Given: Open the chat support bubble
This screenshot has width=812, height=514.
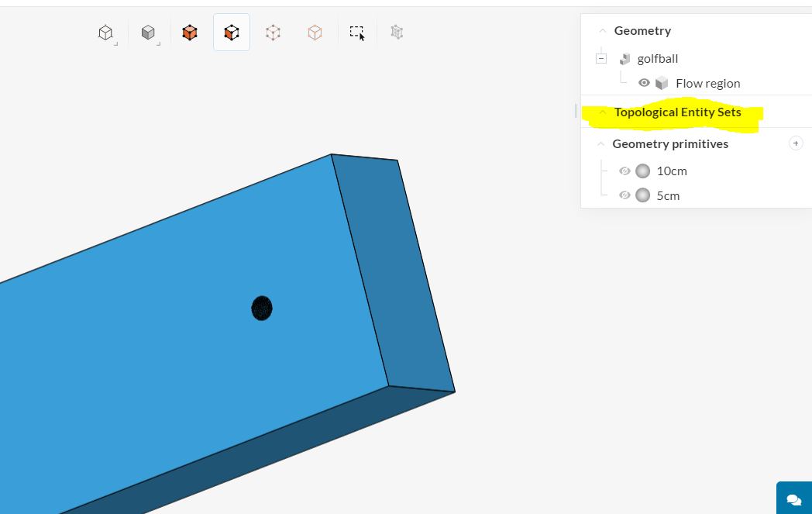Looking at the screenshot, I should [794, 499].
